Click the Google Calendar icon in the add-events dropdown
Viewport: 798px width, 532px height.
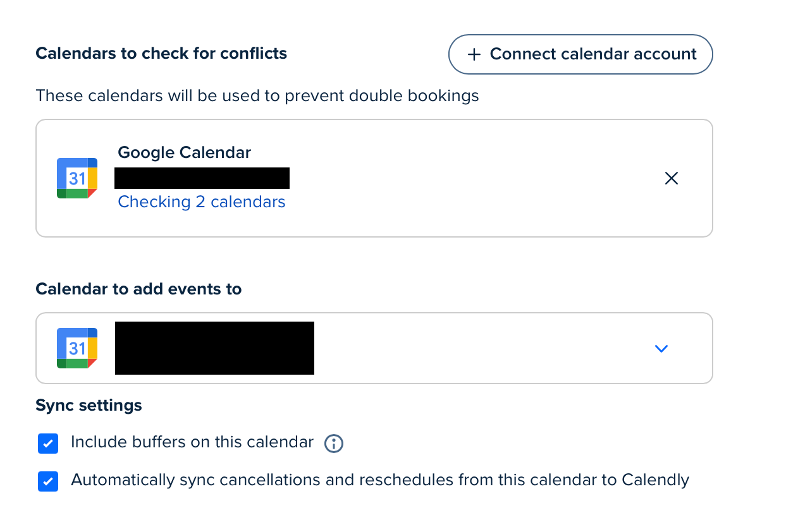click(77, 348)
